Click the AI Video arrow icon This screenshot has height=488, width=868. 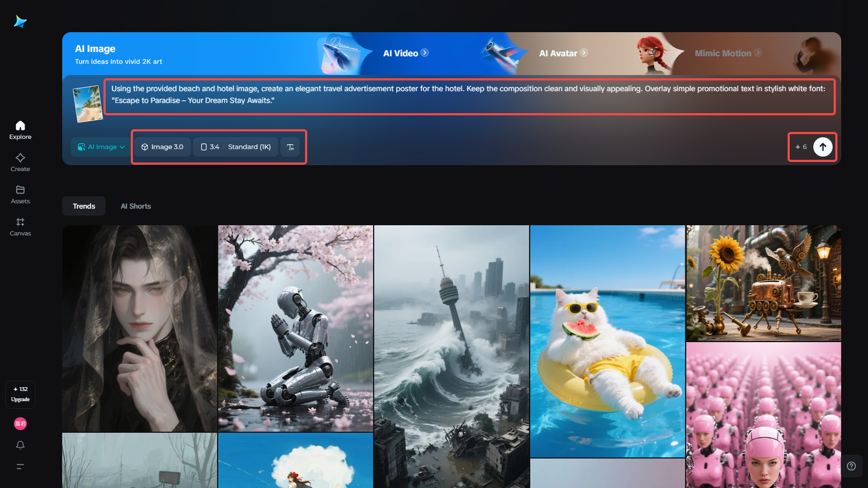425,53
